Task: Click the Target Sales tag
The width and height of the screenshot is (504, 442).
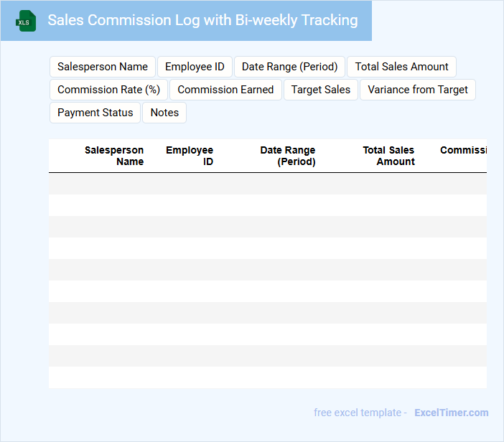Action: (321, 90)
